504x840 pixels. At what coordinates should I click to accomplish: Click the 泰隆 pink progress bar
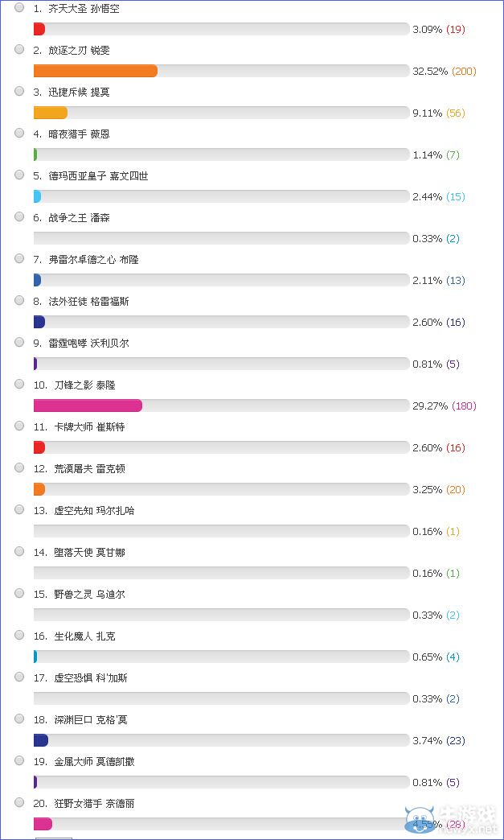coord(87,405)
